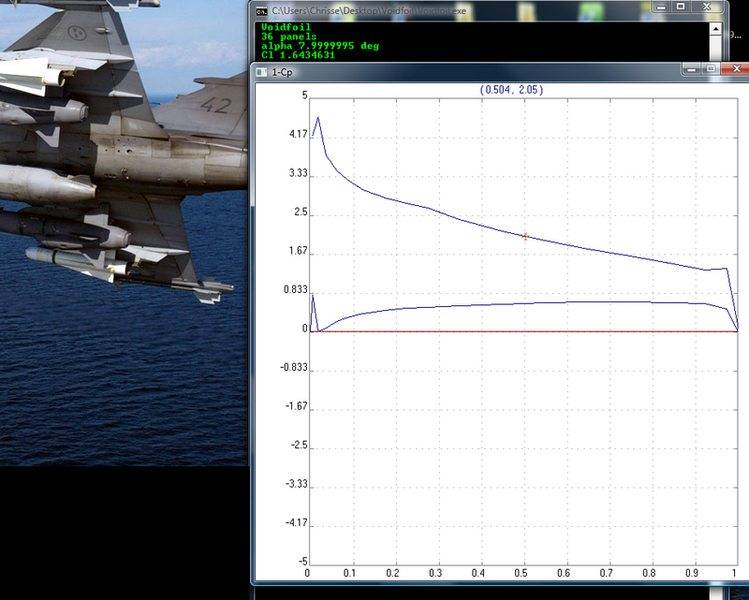The image size is (749, 600).
Task: Click the y-axis label '-1.67'
Action: [x=296, y=406]
